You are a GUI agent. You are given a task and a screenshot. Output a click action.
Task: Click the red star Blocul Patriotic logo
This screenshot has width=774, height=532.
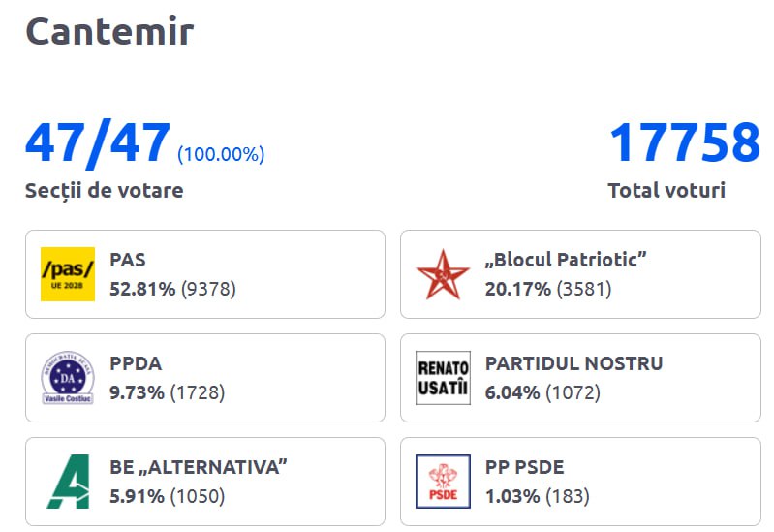tap(443, 274)
